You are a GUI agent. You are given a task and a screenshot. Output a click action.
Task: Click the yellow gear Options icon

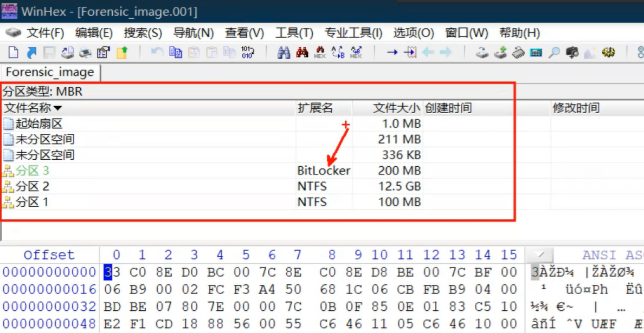[x=608, y=53]
